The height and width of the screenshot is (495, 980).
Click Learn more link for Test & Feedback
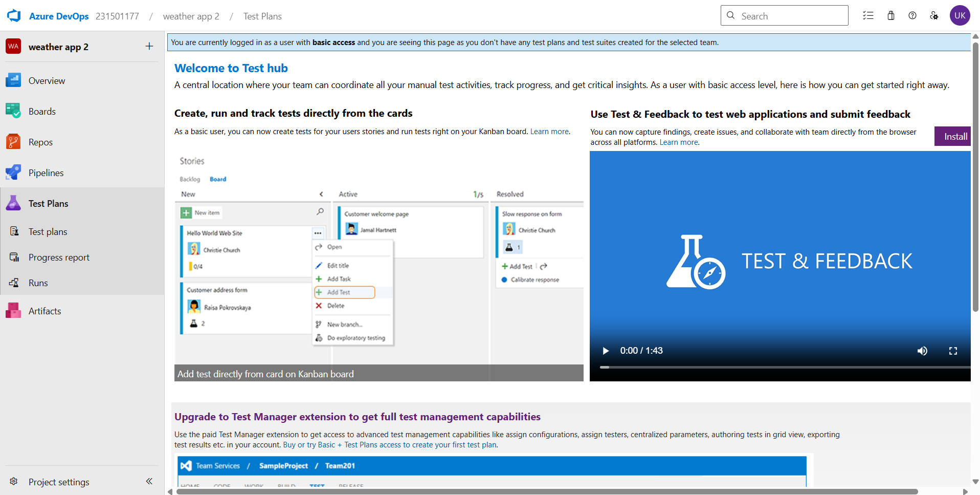[679, 142]
